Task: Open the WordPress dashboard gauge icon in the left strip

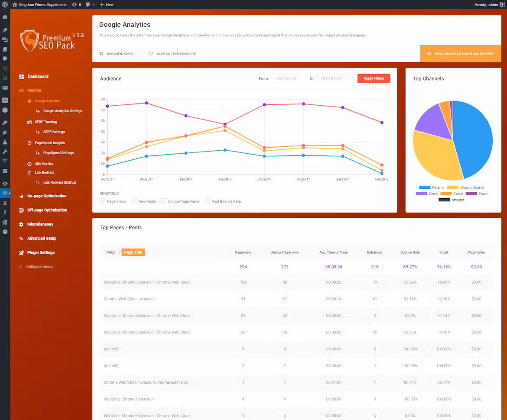Action: (5, 17)
